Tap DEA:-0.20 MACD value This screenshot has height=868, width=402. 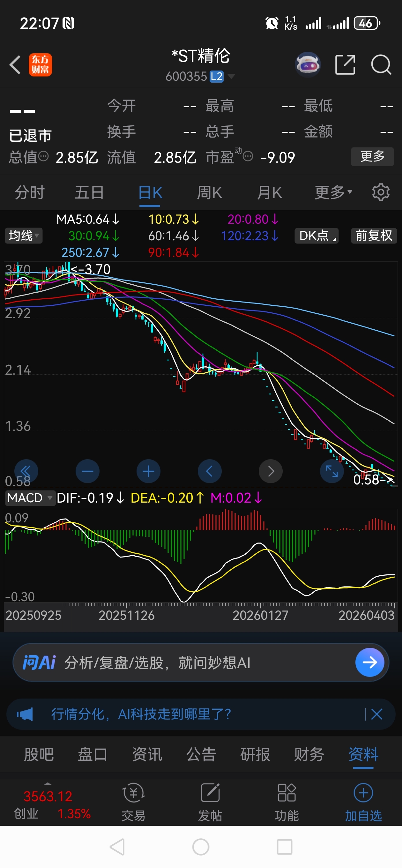167,498
